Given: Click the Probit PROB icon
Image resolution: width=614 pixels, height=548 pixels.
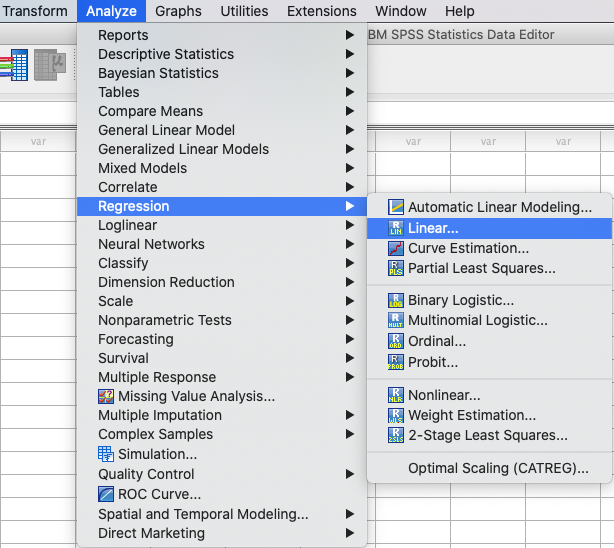Looking at the screenshot, I should coord(395,362).
